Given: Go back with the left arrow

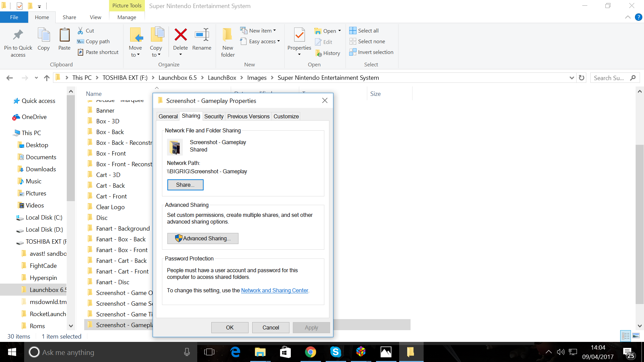Looking at the screenshot, I should point(10,78).
